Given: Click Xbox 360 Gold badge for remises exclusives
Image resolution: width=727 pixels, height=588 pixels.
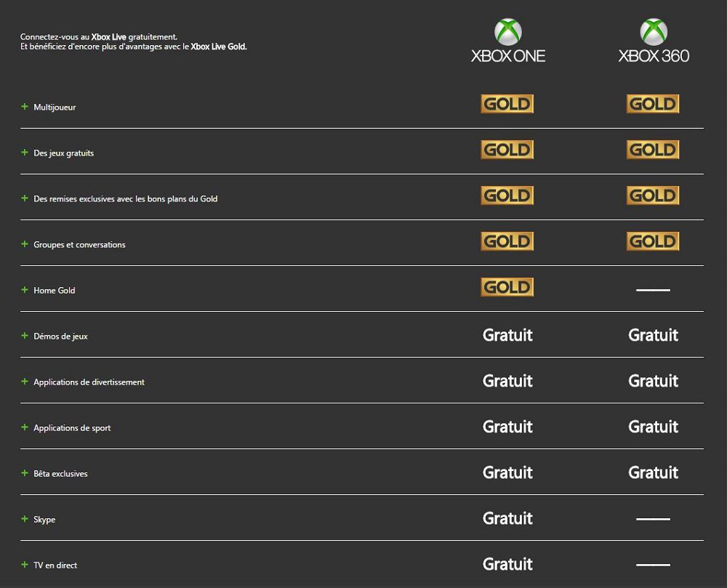Looking at the screenshot, I should (x=653, y=196).
